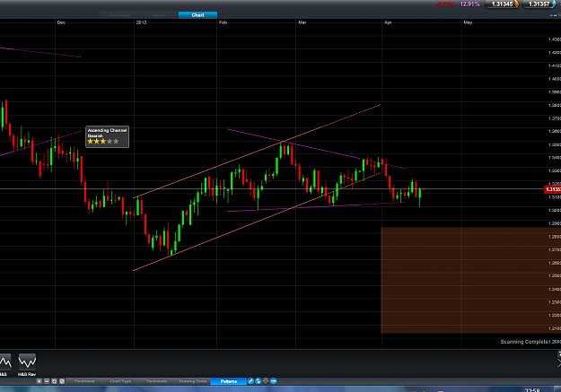Click the Feb label on time axis
Screen dimensions: 561x392
point(223,22)
